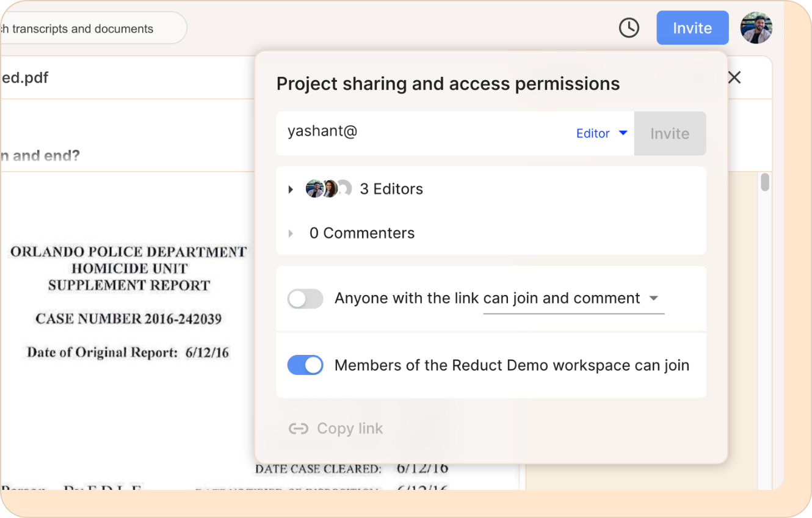The image size is (812, 518).
Task: Click the email input with yashant@
Action: [x=424, y=133]
